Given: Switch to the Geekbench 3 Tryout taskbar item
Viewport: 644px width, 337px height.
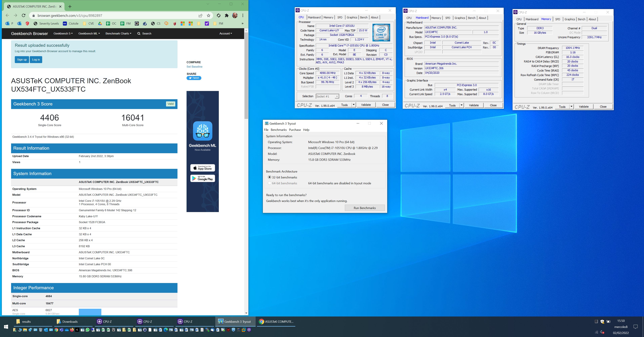Looking at the screenshot, I should pos(235,322).
